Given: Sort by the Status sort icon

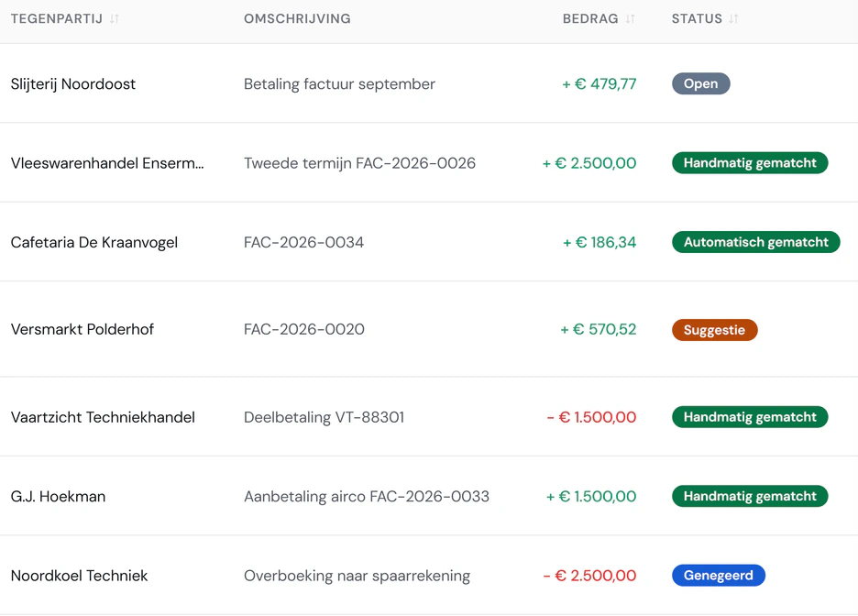Looking at the screenshot, I should pyautogui.click(x=733, y=18).
